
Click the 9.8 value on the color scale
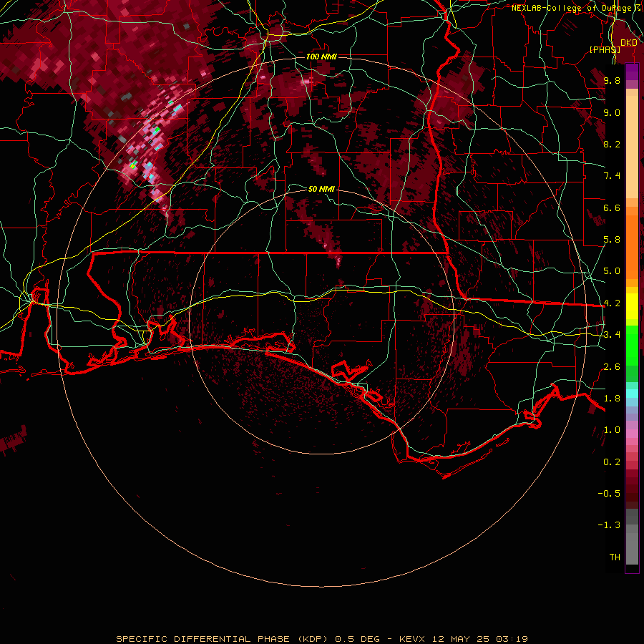pyautogui.click(x=612, y=80)
